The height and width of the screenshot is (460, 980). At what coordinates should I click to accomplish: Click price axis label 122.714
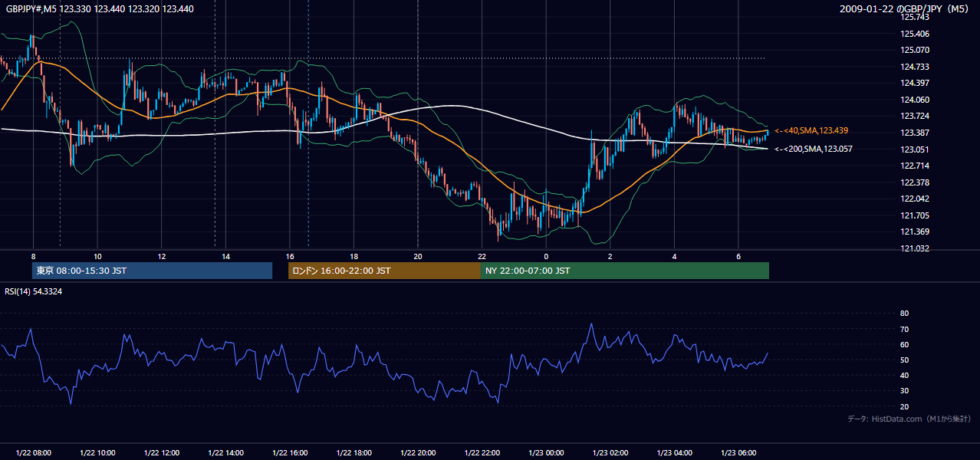(914, 166)
